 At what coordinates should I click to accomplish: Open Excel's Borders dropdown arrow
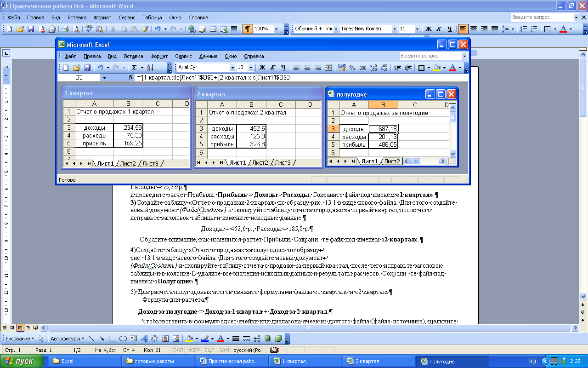point(430,68)
